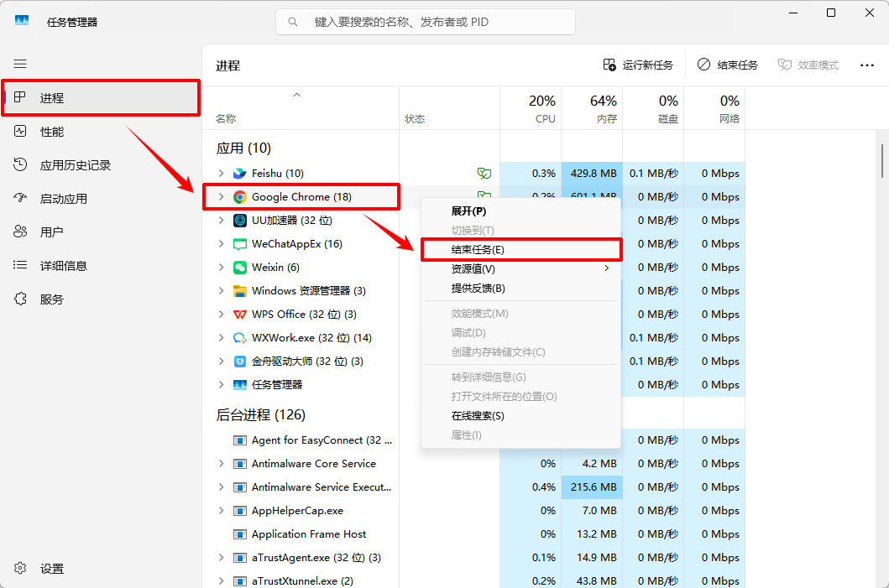This screenshot has width=889, height=588.
Task: Sort by the CPU column header
Action: click(531, 108)
